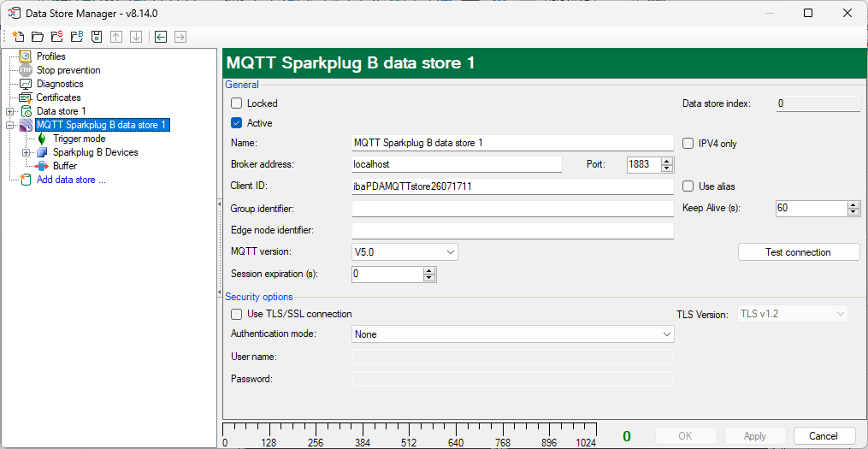The width and height of the screenshot is (868, 449).
Task: Click the Sparkplug B Devices cube icon
Action: click(42, 152)
